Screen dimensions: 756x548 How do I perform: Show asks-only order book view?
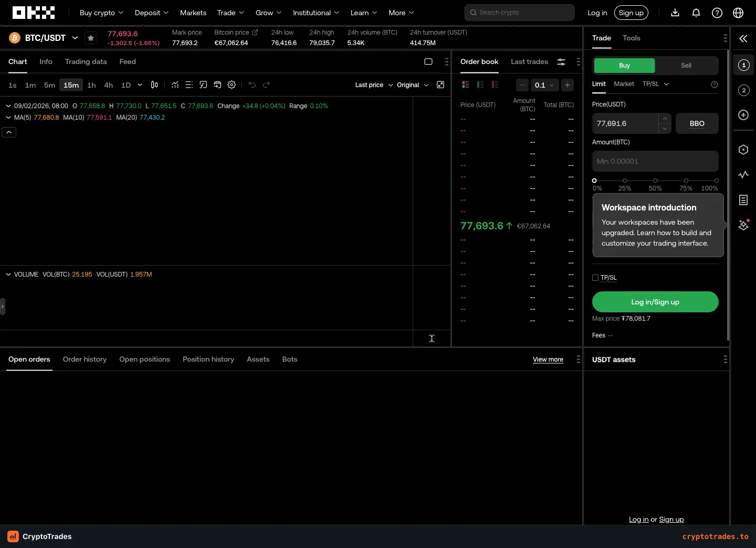tap(495, 85)
